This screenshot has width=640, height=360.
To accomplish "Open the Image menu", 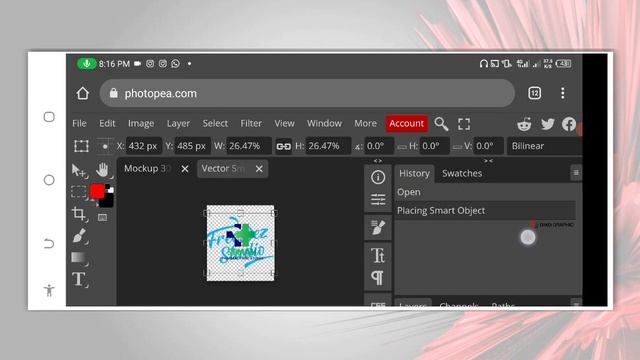I will [141, 123].
